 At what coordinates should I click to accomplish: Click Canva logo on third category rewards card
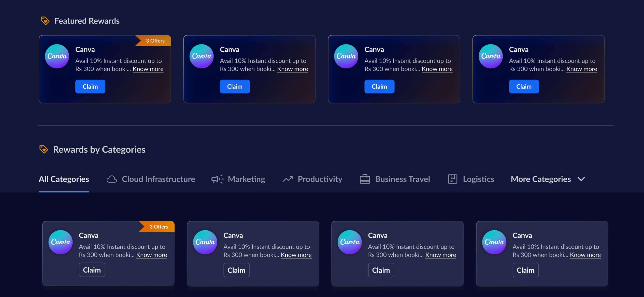click(350, 242)
